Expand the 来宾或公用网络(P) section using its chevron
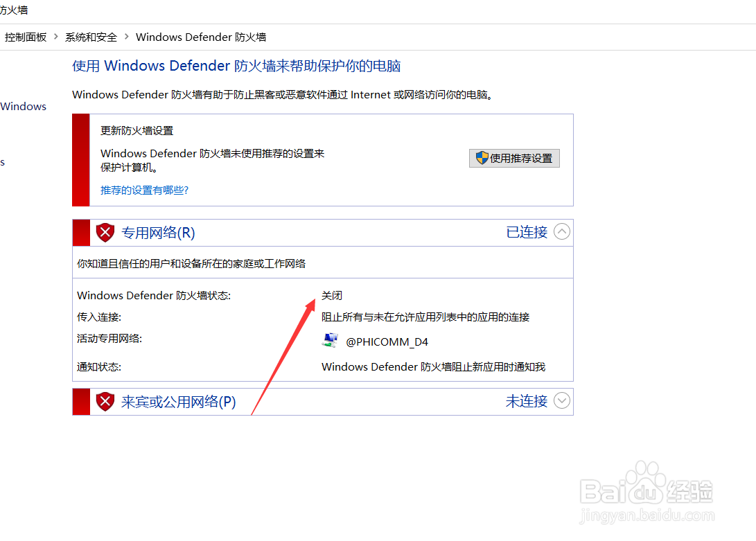The image size is (756, 541). 562,401
